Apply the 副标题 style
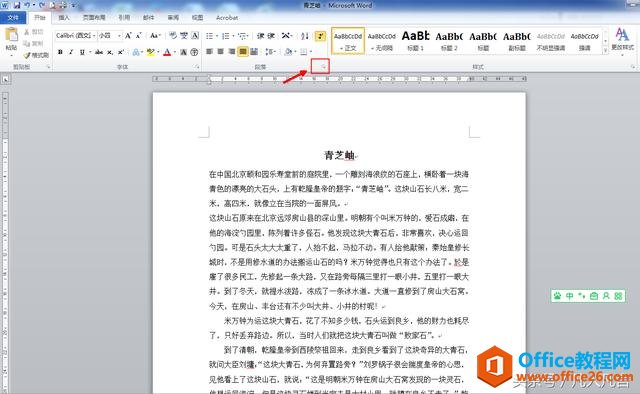The image size is (640, 394). coord(517,41)
